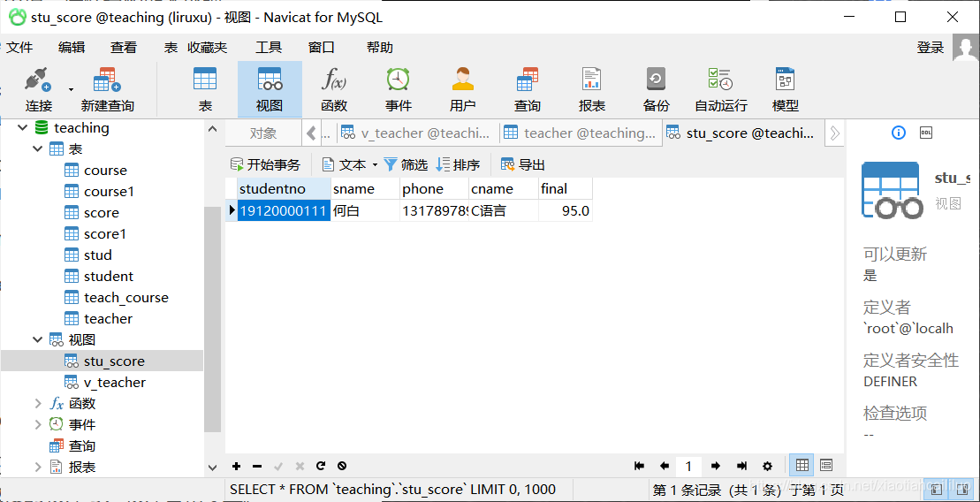
Task: Click the 筛选 filter button
Action: [x=406, y=165]
